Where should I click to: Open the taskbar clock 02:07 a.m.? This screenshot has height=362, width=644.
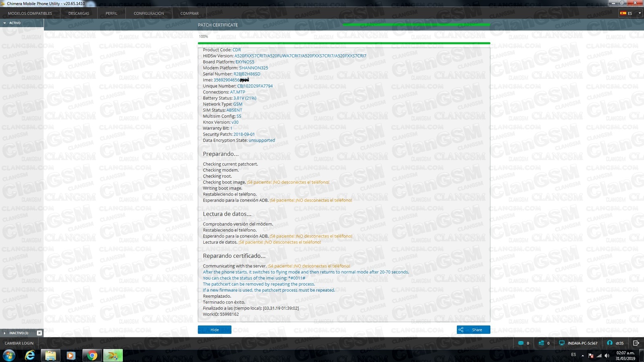click(625, 356)
